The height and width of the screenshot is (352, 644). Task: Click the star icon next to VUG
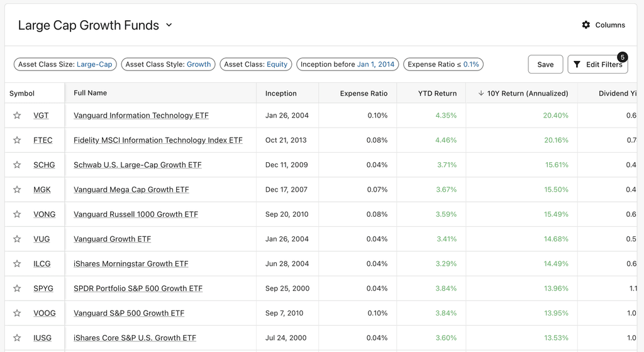tap(17, 239)
